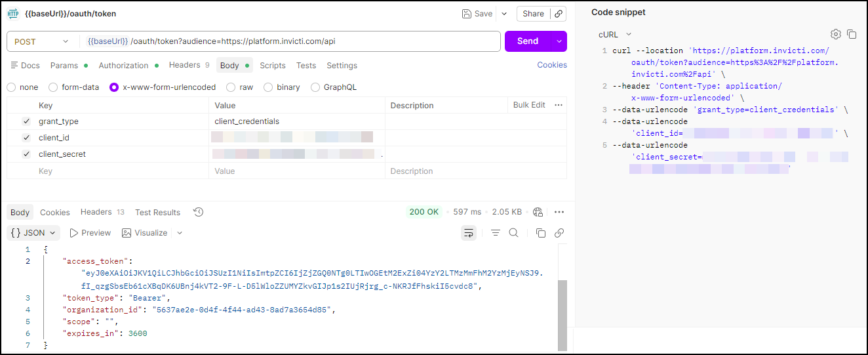This screenshot has height=355, width=868.
Task: Copy the response body with copy icon
Action: 541,233
